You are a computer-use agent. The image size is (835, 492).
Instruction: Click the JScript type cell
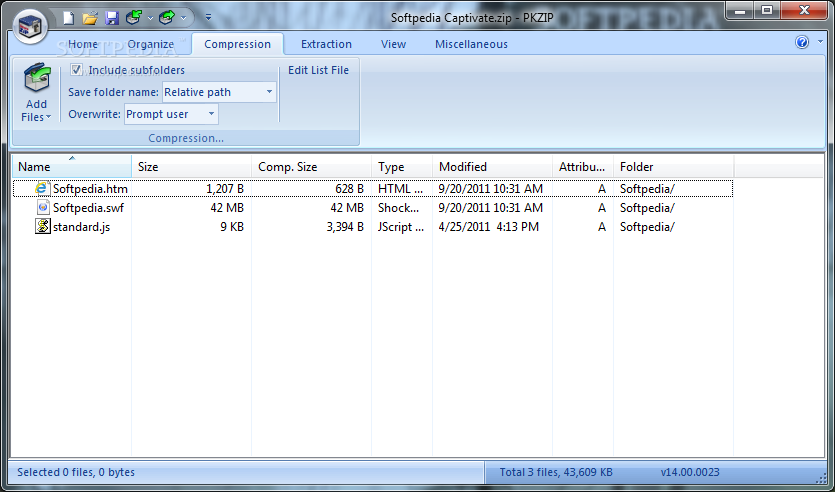click(x=401, y=227)
